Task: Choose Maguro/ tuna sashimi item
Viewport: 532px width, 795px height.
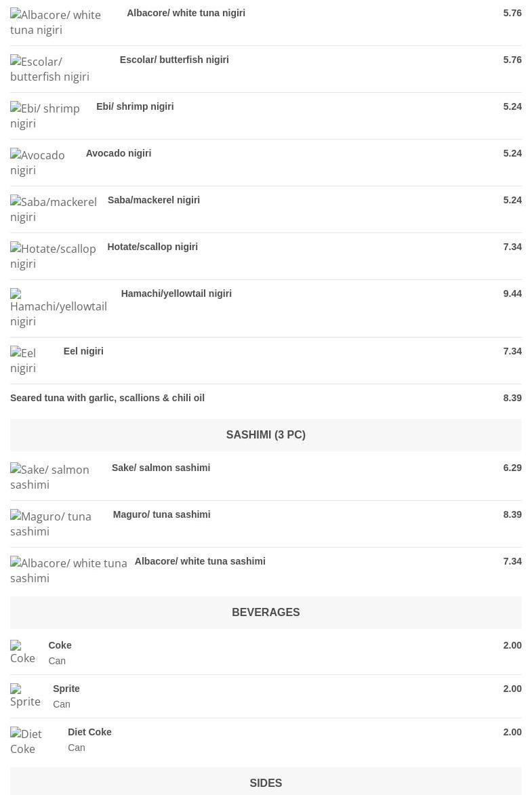Action: 161,514
